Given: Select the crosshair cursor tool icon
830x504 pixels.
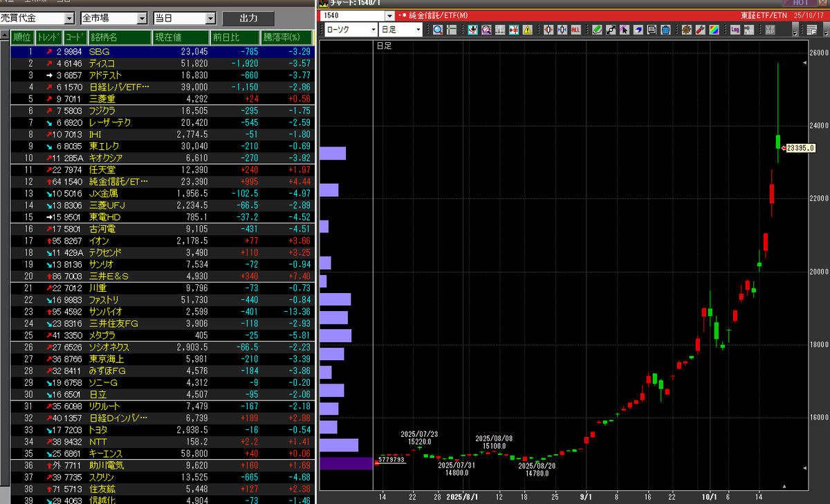Looking at the screenshot, I should (x=452, y=30).
